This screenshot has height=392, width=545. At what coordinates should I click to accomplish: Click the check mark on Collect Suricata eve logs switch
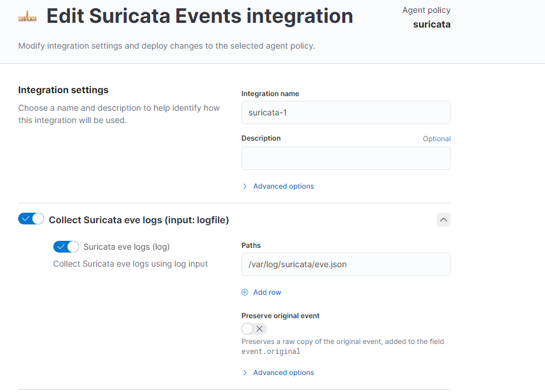(26, 219)
